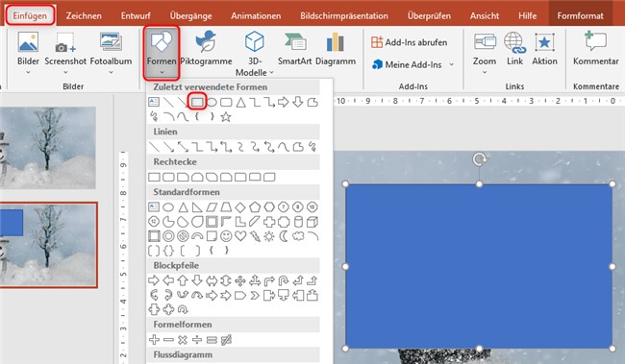Insert a Link

point(514,49)
